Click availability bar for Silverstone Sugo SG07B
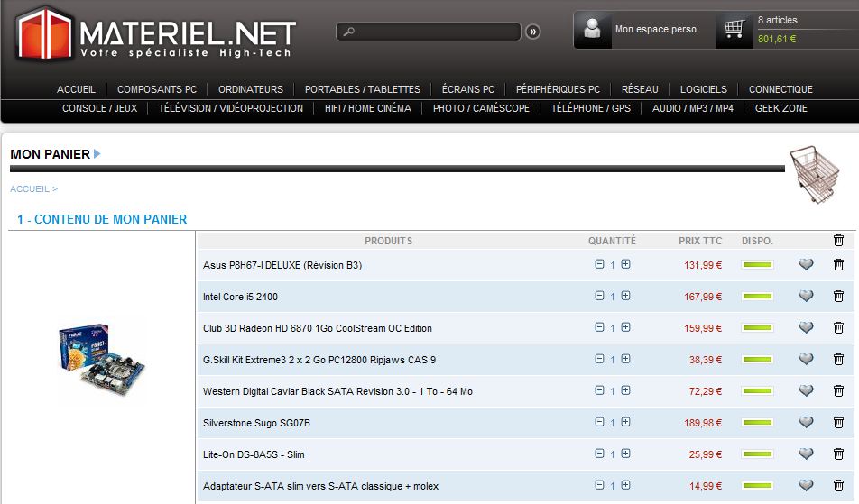 point(757,423)
